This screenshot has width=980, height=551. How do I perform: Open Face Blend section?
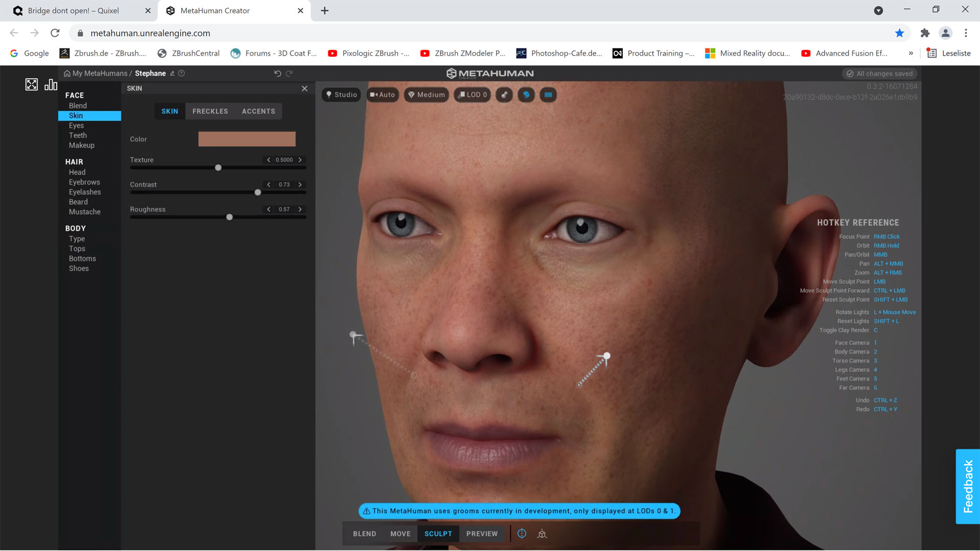coord(78,106)
